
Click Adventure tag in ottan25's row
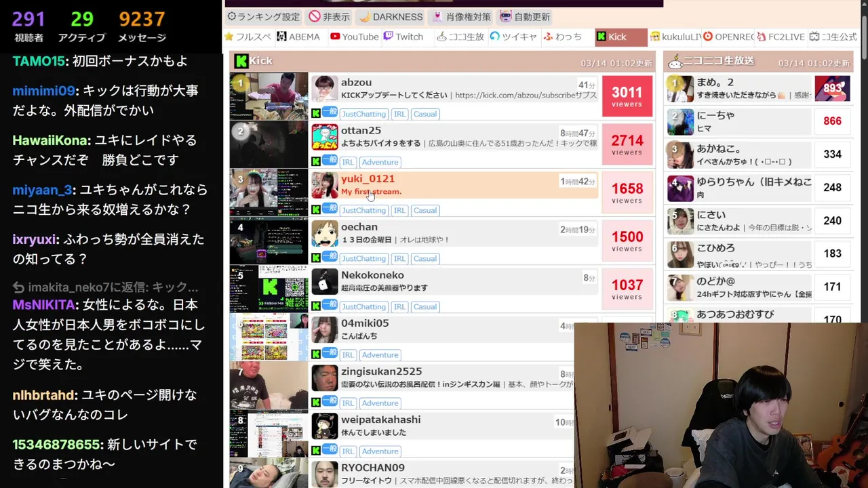[x=380, y=162]
